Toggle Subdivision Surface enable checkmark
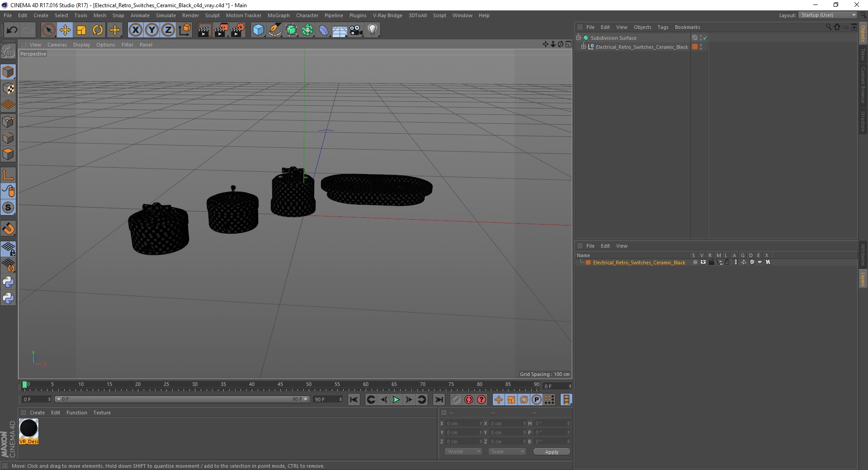868x470 pixels. (x=705, y=38)
